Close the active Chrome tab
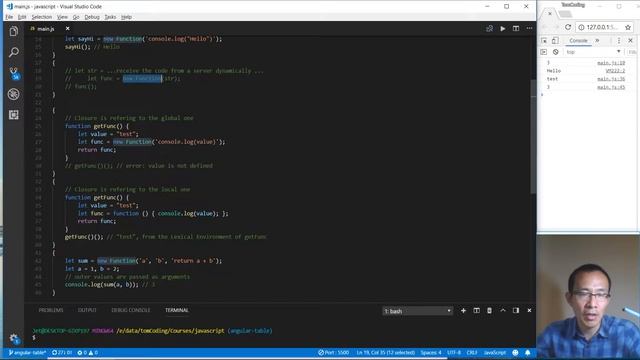Viewport: 640px width, 360px height. coord(550,14)
